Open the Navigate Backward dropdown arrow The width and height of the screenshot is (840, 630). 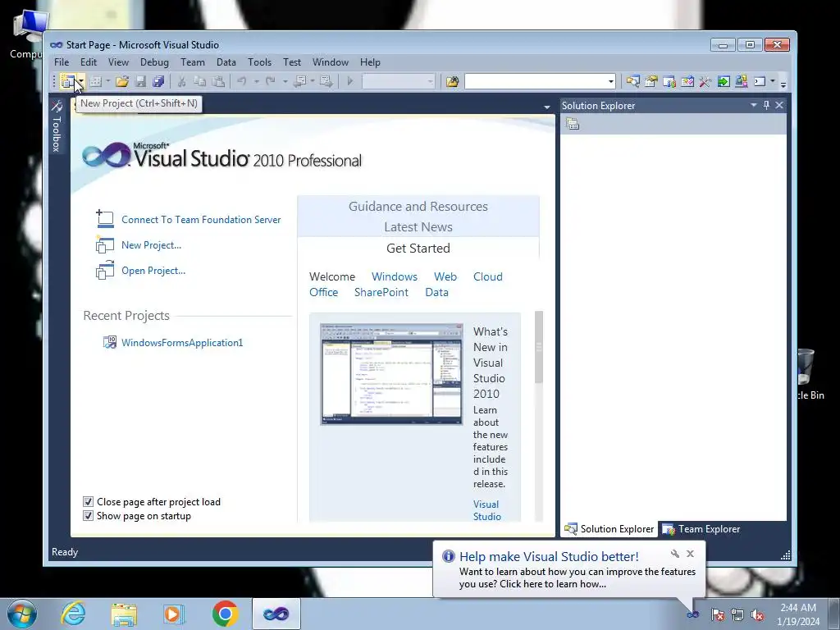coord(313,81)
